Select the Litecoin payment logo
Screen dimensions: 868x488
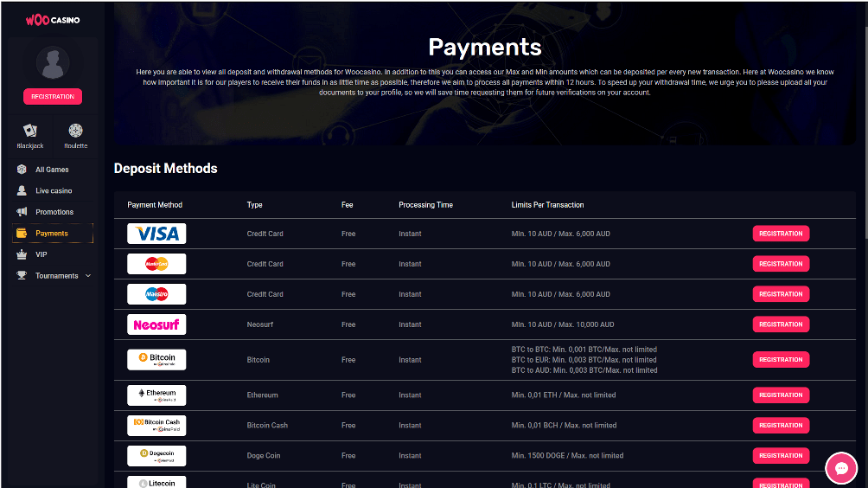(156, 482)
